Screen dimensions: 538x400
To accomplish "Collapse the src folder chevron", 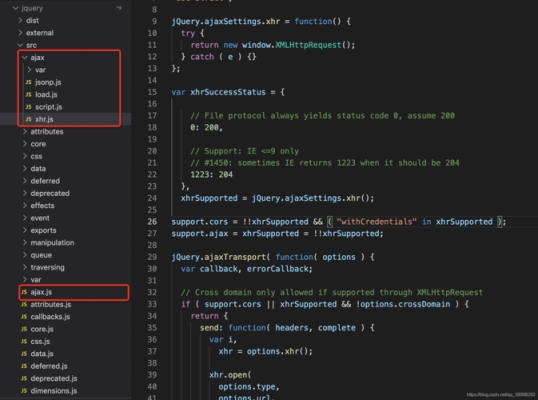I will click(20, 45).
